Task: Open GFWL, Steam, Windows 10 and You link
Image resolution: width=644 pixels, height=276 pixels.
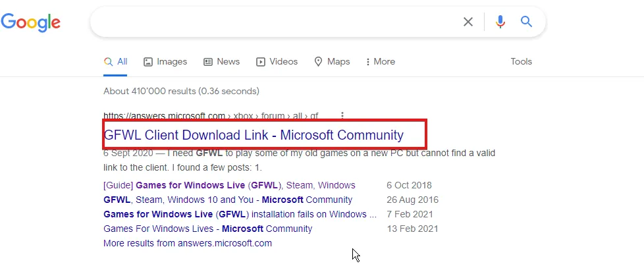Action: [x=228, y=200]
